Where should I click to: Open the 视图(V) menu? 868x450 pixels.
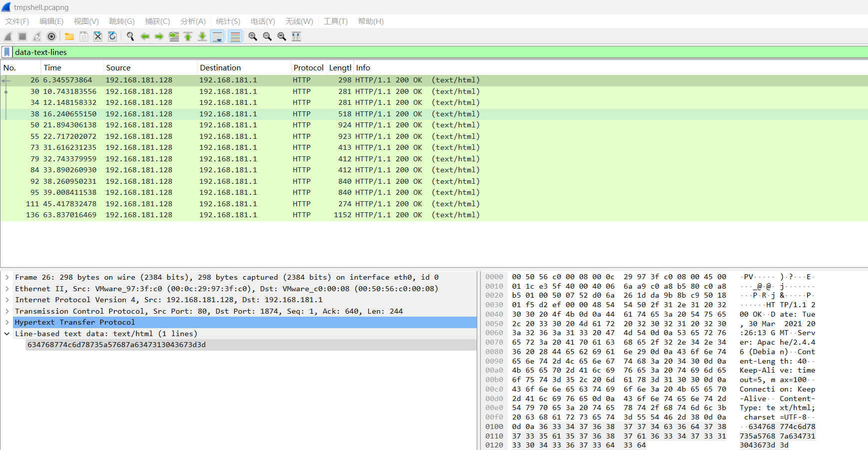point(86,21)
